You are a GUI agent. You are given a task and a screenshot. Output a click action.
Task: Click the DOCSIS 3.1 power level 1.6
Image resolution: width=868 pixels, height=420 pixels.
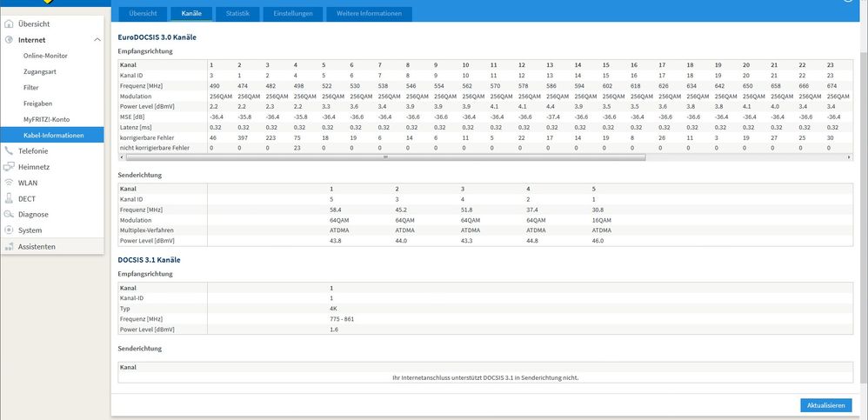click(333, 330)
